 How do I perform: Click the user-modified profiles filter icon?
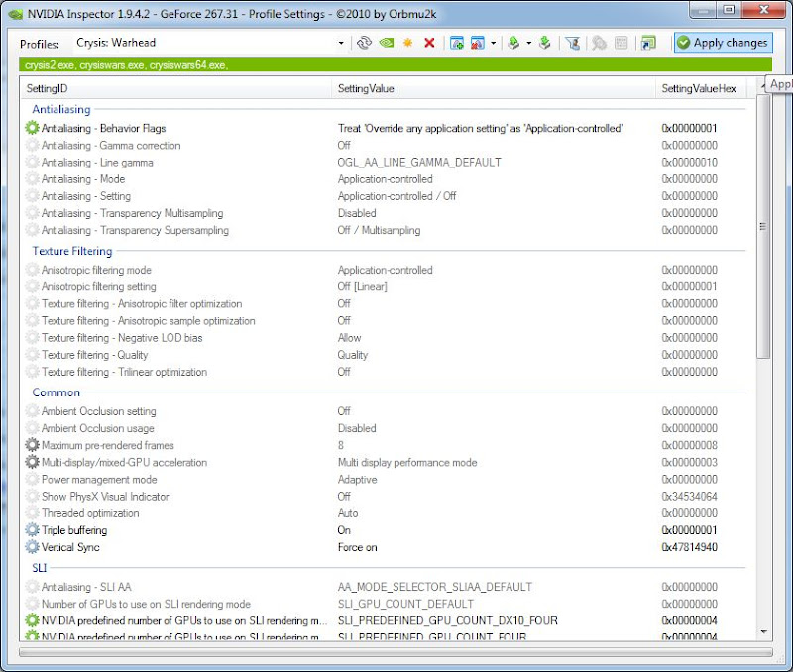click(x=573, y=43)
